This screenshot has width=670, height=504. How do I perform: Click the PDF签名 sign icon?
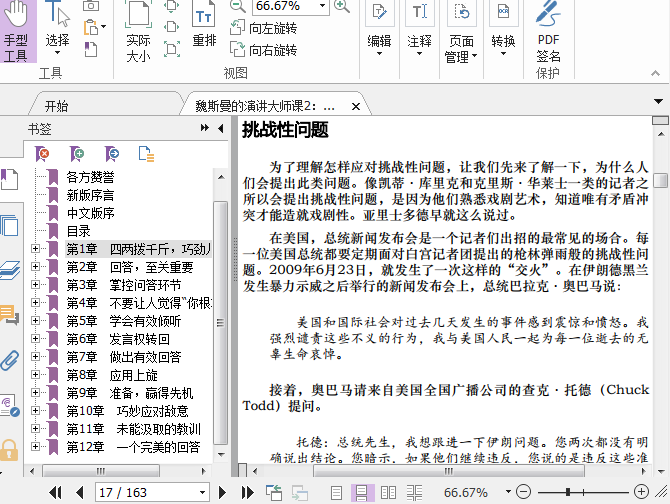[548, 29]
